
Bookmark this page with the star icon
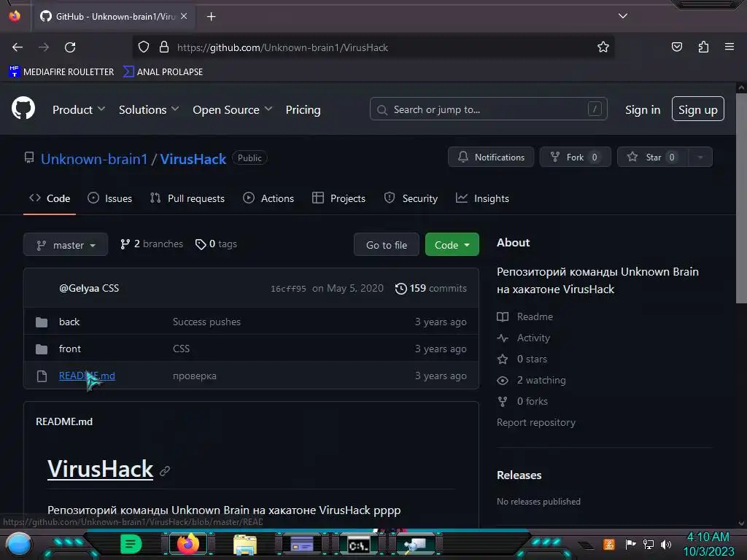[x=603, y=47]
